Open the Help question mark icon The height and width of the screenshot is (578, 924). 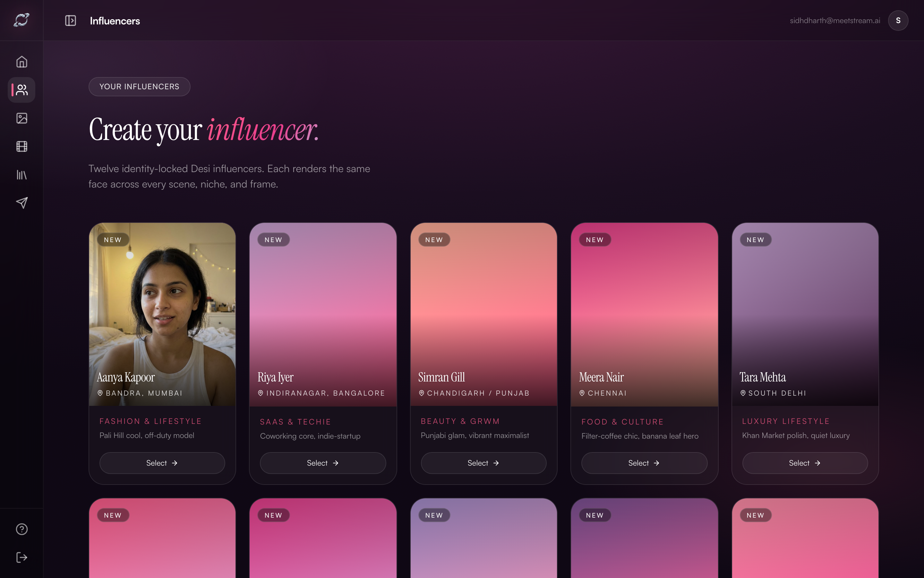point(22,529)
